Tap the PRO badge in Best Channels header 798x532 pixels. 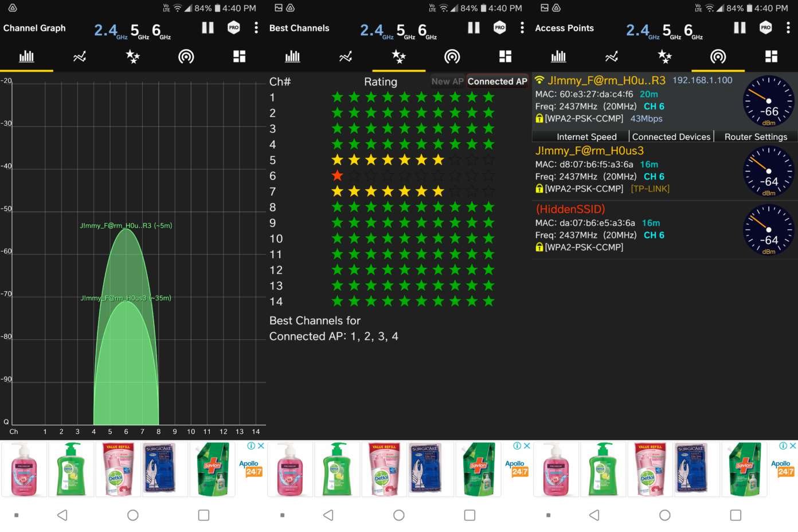coord(499,27)
